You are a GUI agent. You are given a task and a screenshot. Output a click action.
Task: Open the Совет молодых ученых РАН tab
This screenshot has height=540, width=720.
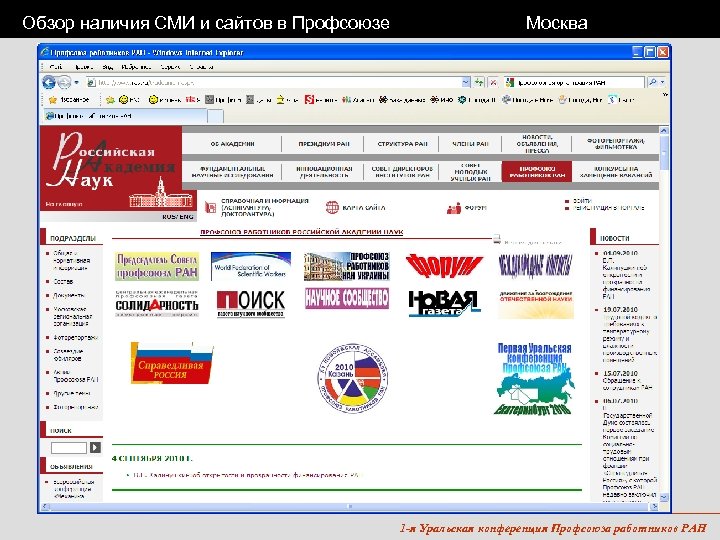[x=470, y=172]
